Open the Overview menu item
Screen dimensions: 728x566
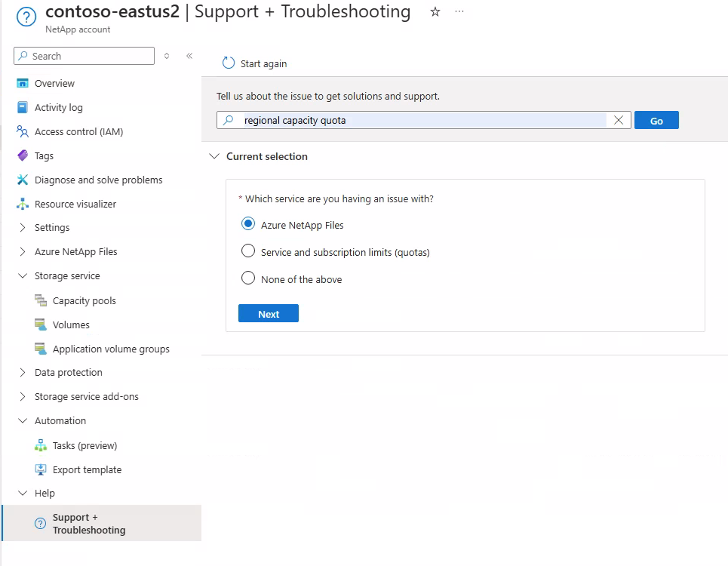tap(54, 83)
